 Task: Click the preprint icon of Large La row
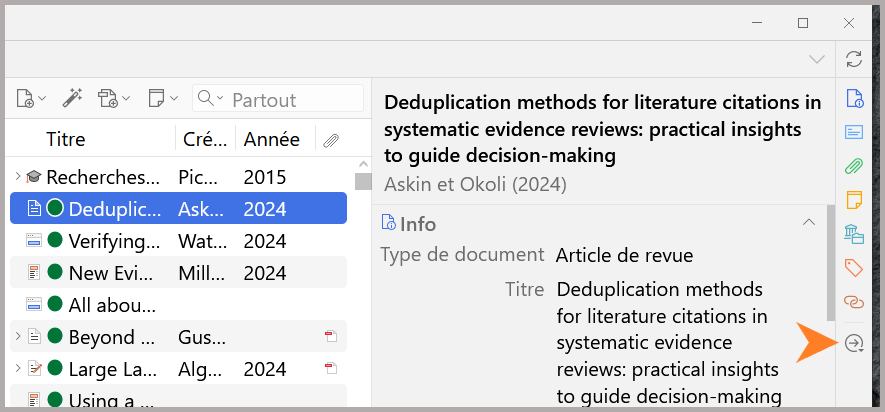coord(34,369)
